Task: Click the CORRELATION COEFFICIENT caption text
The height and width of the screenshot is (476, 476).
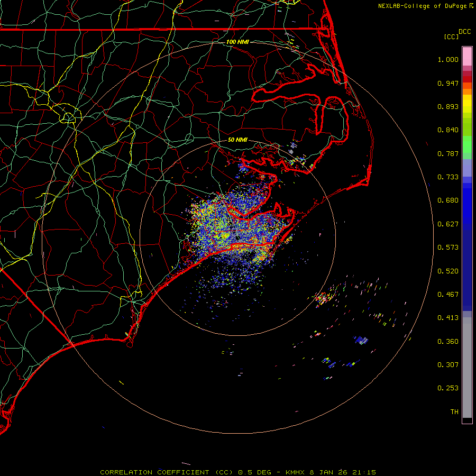Action: coord(154,472)
